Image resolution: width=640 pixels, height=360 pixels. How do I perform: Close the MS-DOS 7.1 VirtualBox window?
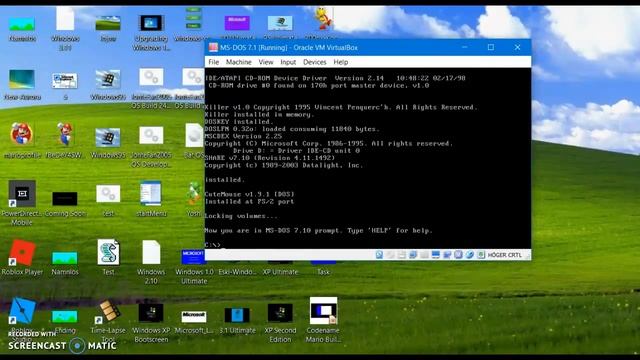518,47
